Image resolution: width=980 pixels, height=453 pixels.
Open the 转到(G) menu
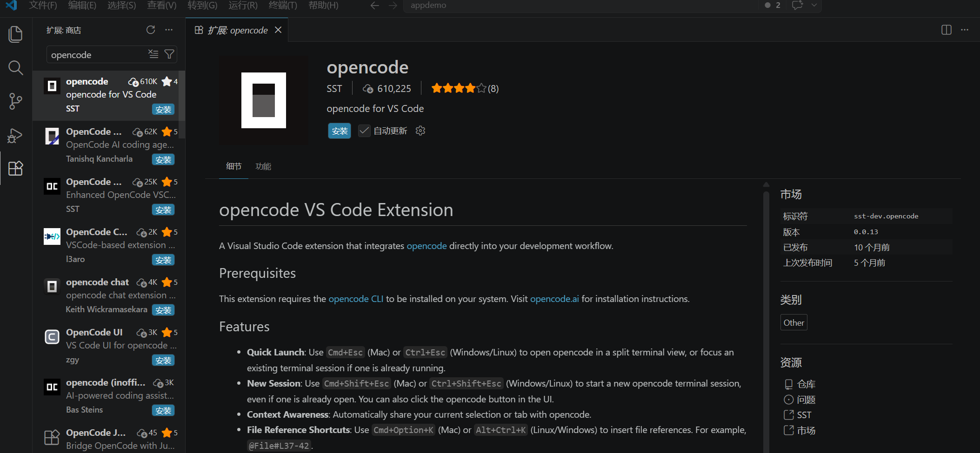tap(202, 5)
